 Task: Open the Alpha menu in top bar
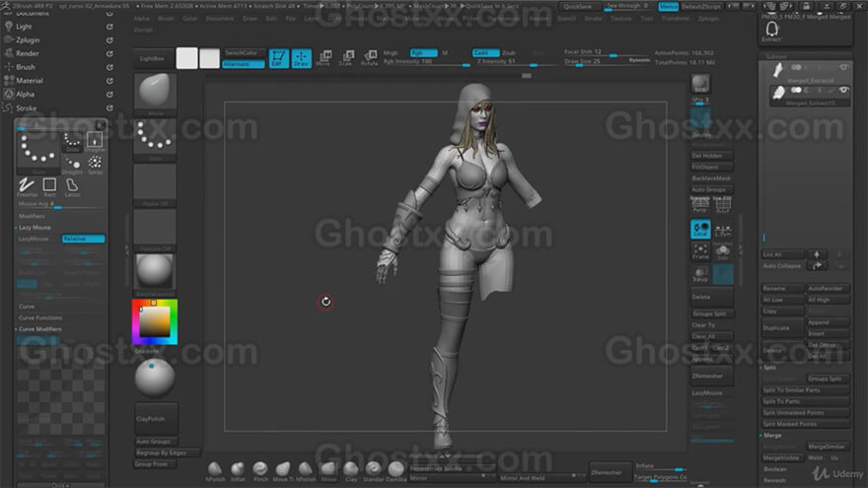click(x=142, y=19)
